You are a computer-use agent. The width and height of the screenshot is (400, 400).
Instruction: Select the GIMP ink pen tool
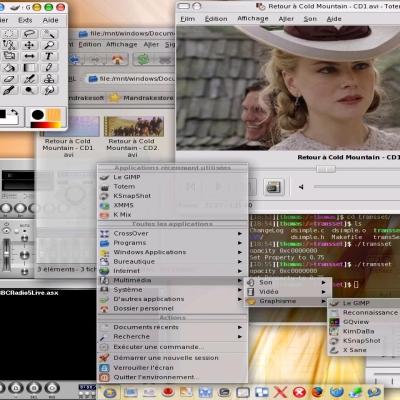pyautogui.click(x=9, y=90)
